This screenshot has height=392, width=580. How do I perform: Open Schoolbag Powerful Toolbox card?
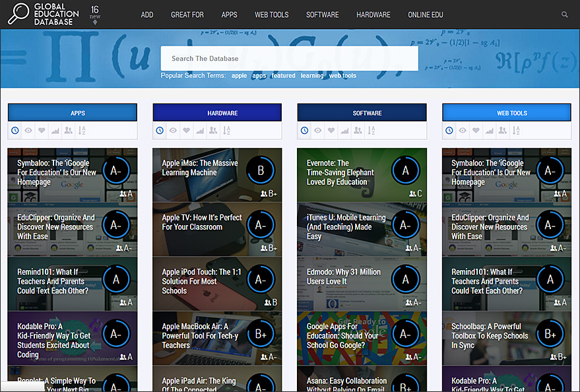coord(507,338)
